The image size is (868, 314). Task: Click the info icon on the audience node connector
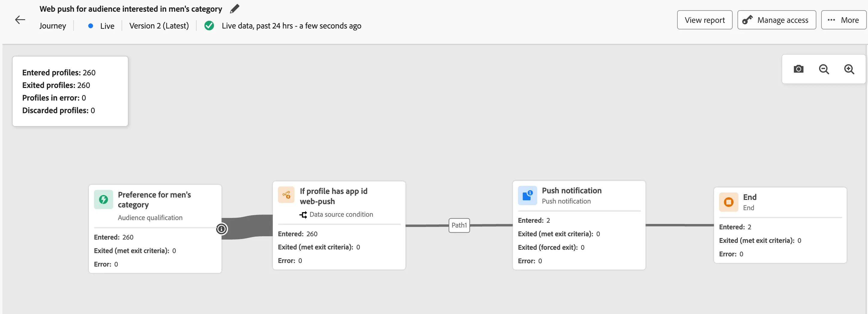pos(222,229)
